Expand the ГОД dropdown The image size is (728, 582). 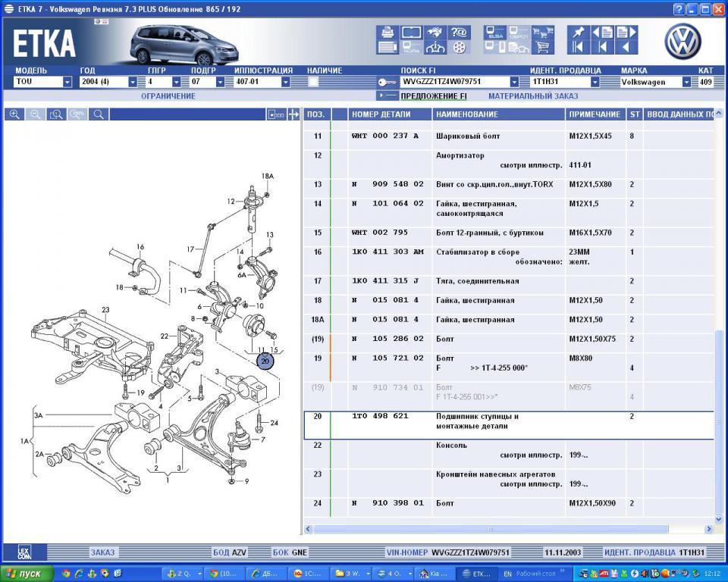[132, 82]
